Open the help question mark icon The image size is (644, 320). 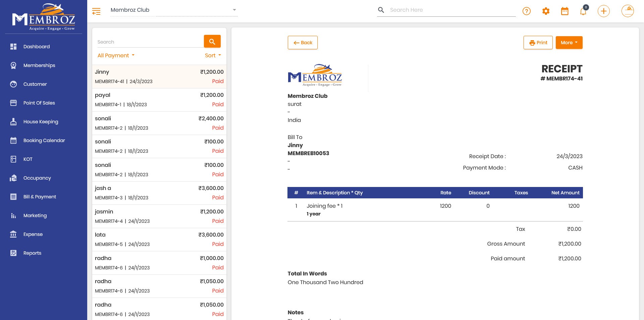pos(527,11)
